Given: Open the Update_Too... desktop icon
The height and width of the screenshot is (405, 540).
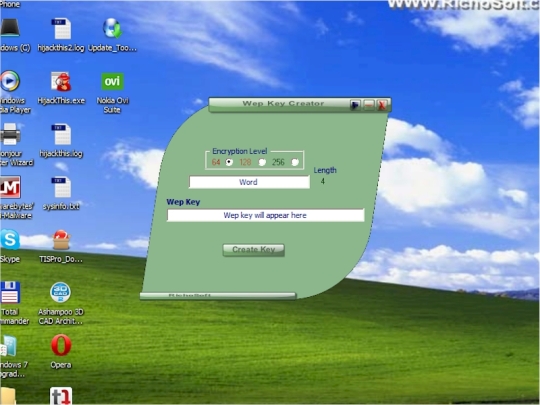Looking at the screenshot, I should click(x=112, y=28).
